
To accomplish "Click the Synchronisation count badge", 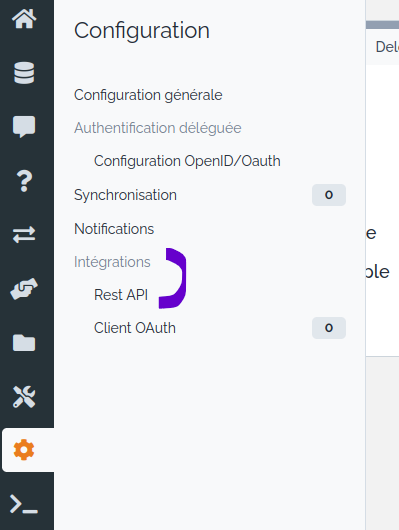I will point(329,195).
